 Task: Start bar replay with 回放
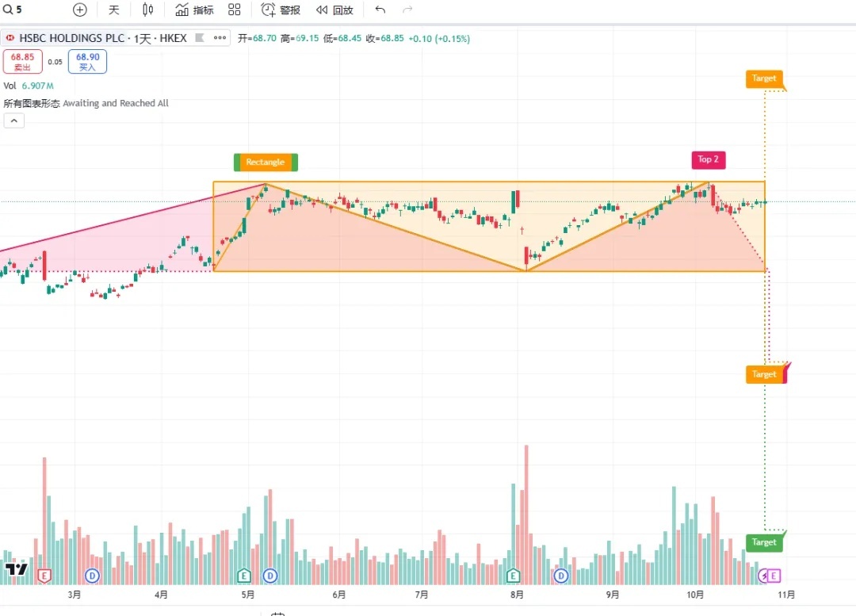click(334, 10)
